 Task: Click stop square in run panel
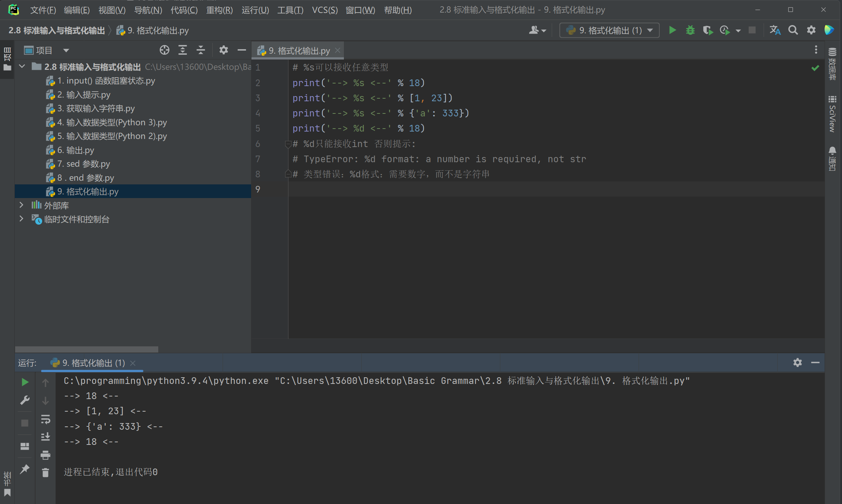click(x=25, y=423)
